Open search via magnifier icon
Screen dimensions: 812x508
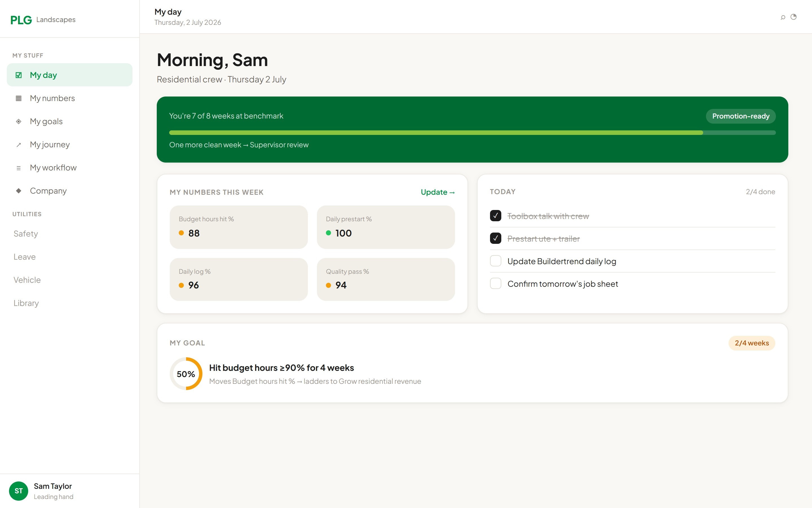tap(783, 17)
